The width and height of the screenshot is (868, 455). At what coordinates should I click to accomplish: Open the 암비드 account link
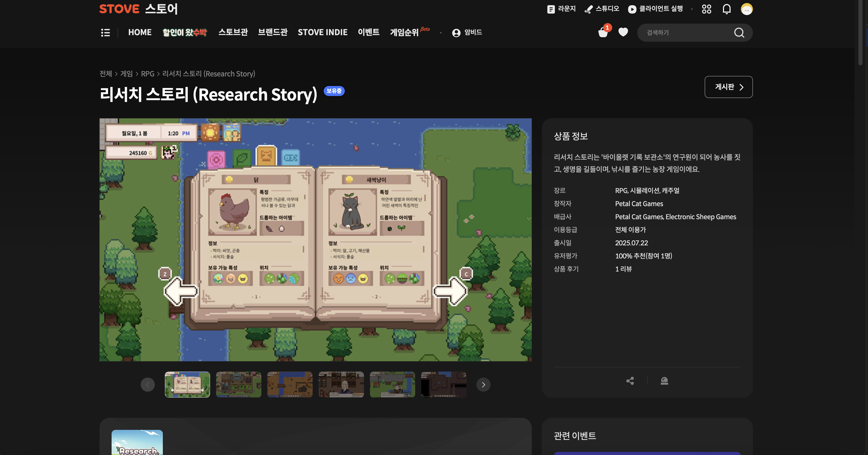[467, 32]
